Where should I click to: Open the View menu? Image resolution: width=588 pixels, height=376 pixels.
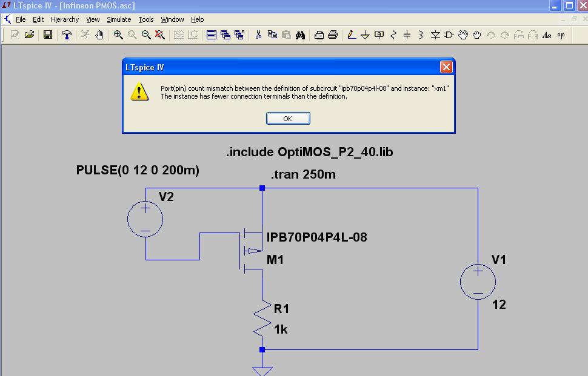[x=93, y=19]
